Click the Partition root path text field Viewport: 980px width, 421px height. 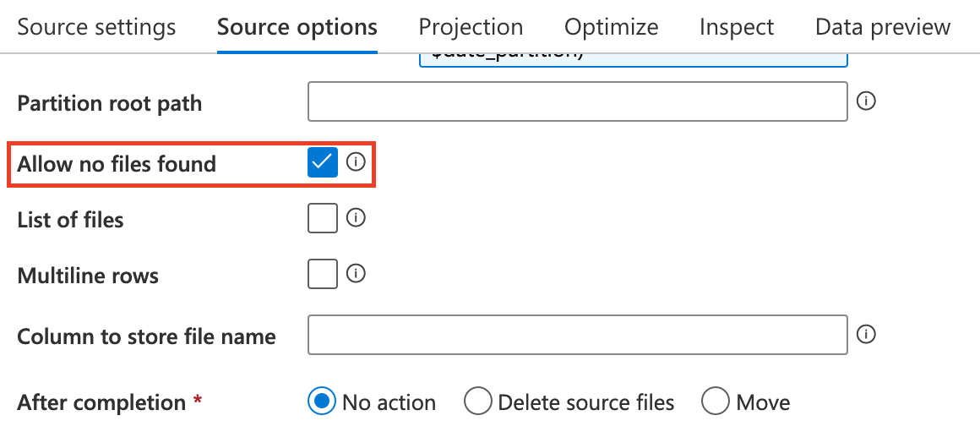[577, 102]
